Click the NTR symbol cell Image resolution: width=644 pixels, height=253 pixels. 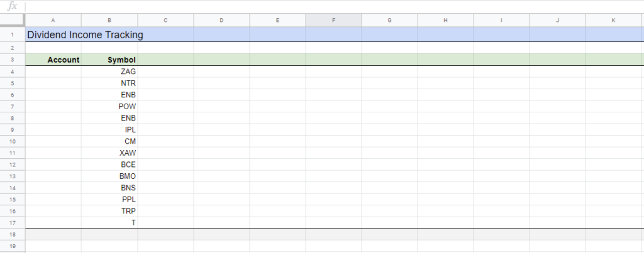point(109,83)
